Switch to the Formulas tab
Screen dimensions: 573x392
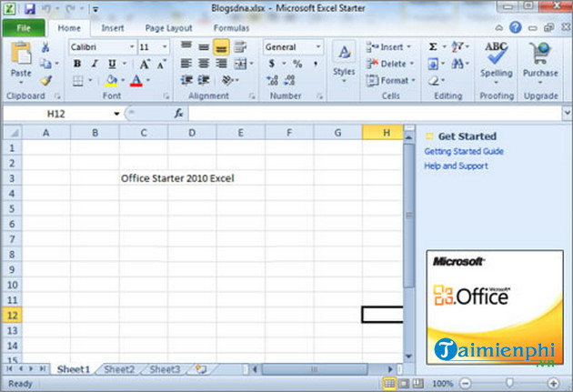click(231, 28)
